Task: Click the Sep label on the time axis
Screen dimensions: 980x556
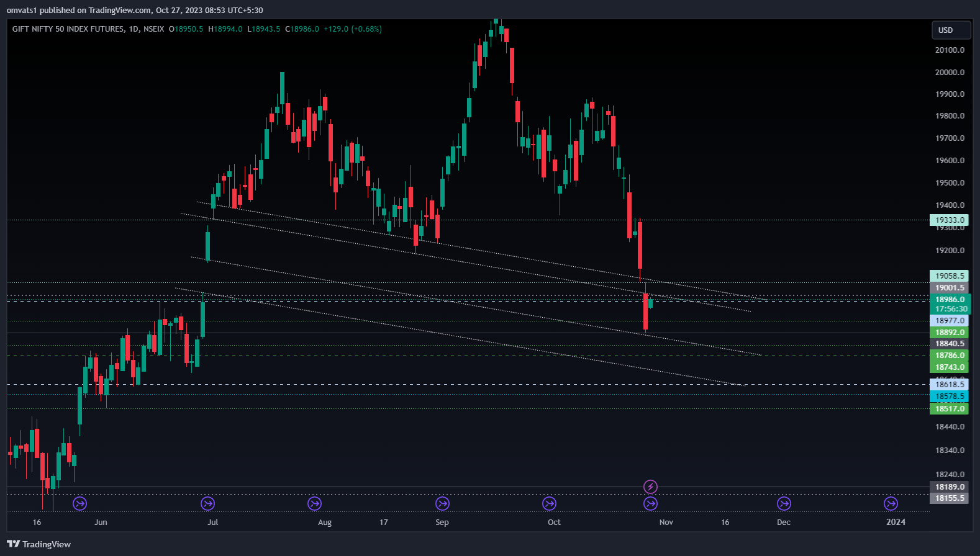Action: click(x=442, y=522)
